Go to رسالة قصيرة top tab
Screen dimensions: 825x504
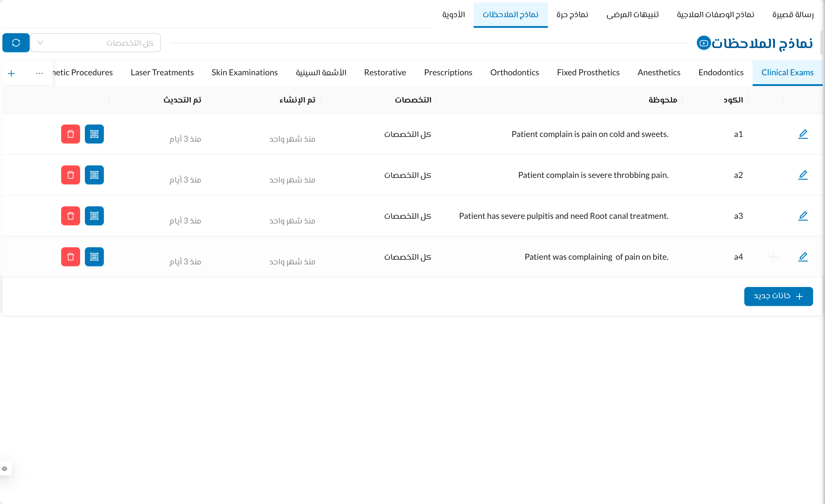[x=793, y=15]
